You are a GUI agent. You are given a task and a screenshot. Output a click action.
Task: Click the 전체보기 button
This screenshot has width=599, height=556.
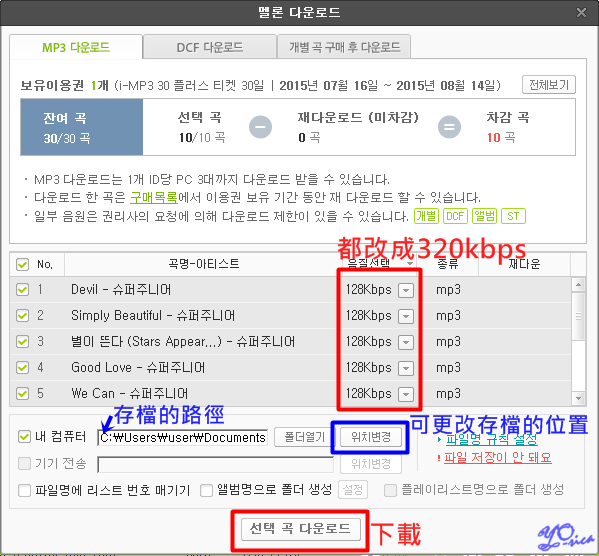(549, 84)
